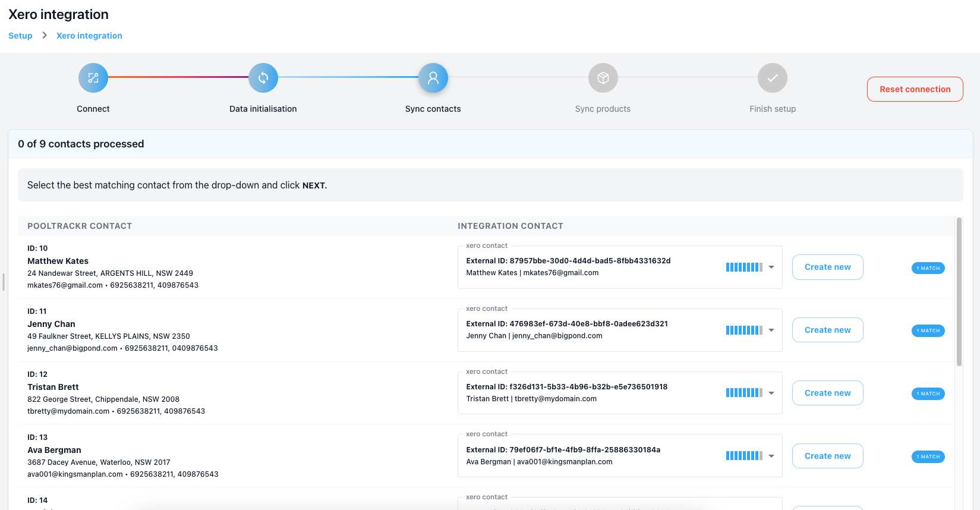Click the 1 MATCH badge for Matthew Kates

(x=928, y=268)
